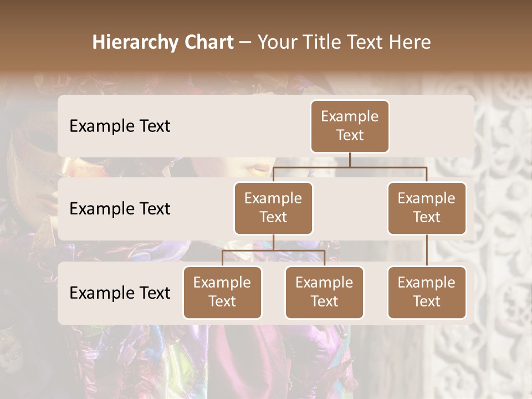This screenshot has height=399, width=532.
Task: Click the first tier band beside the root node
Action: pyautogui.click(x=432, y=126)
